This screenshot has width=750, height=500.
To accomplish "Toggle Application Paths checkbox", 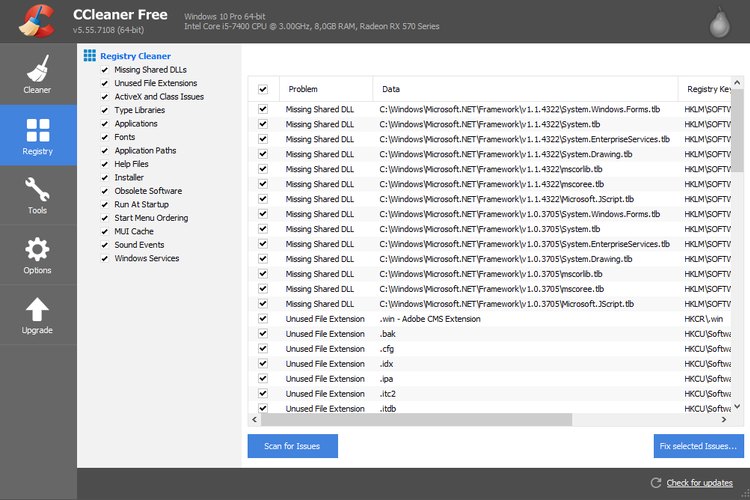I will pos(105,151).
